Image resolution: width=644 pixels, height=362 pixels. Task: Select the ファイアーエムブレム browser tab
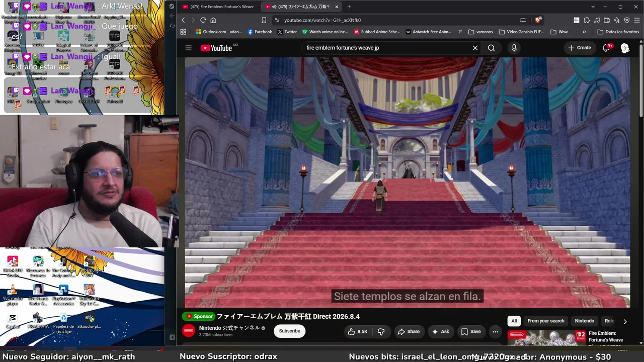[x=301, y=7]
